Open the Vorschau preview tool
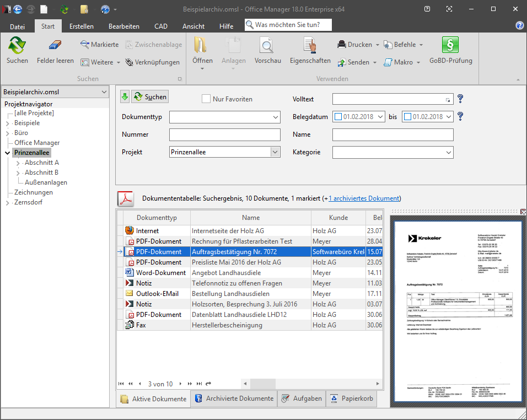Screen dimensions: 527x420 click(x=267, y=45)
